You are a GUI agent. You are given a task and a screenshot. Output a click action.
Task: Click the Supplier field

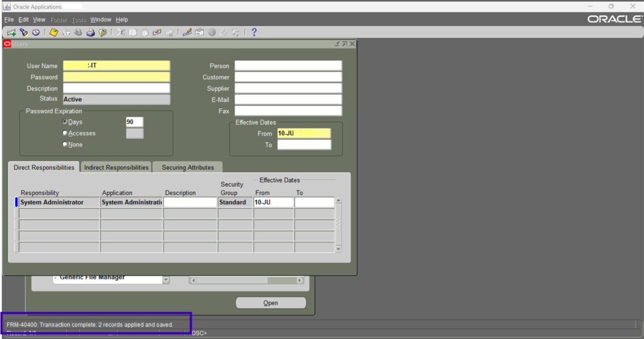tap(288, 88)
